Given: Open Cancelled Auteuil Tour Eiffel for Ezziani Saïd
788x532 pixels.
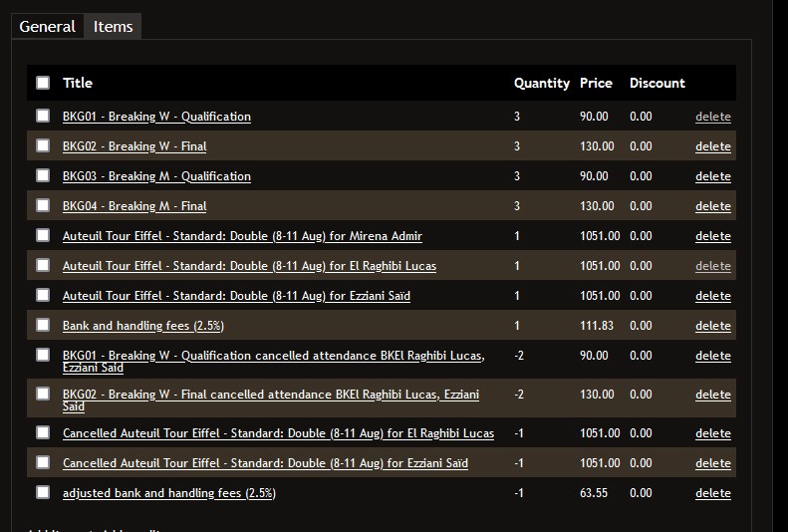Looking at the screenshot, I should coord(265,463).
